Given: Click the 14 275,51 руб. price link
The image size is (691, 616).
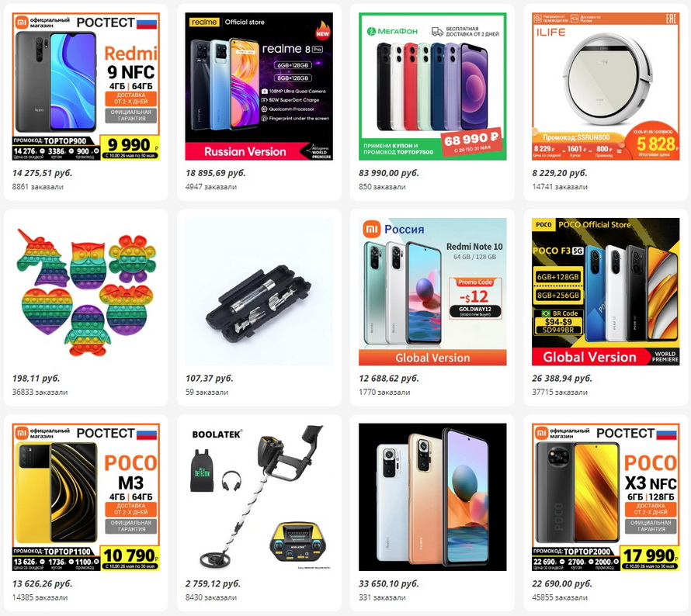Looking at the screenshot, I should coord(42,173).
